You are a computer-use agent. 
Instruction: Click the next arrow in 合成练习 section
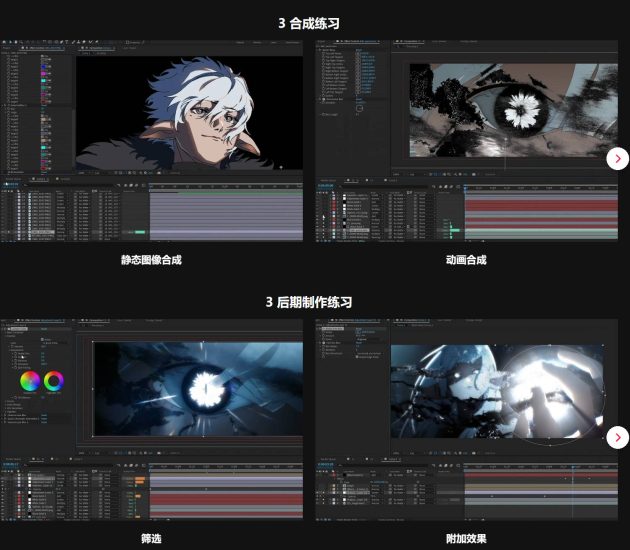[618, 158]
